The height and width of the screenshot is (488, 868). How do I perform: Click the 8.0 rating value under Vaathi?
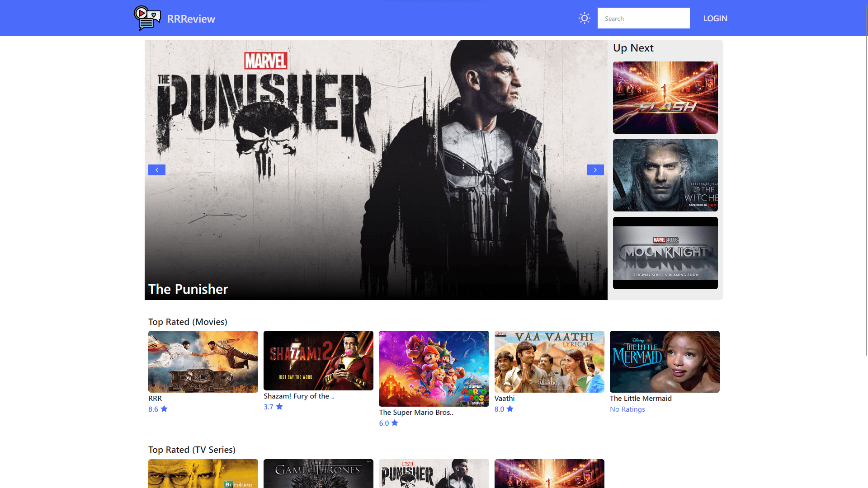point(499,409)
